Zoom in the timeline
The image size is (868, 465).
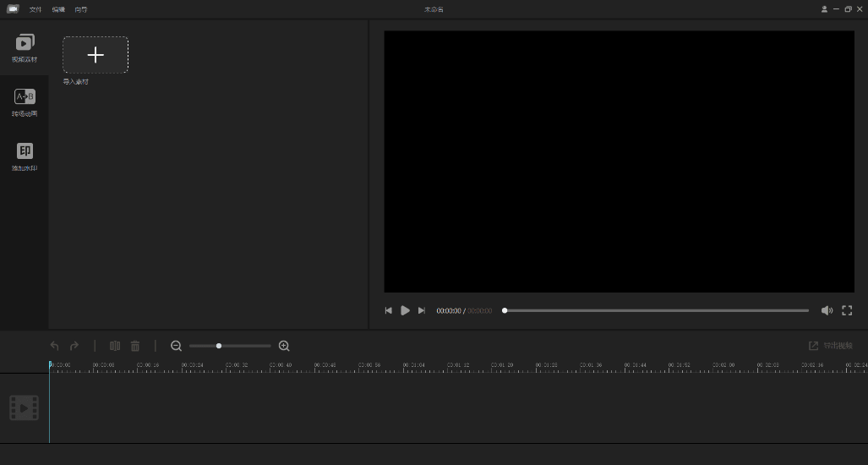[x=284, y=346]
